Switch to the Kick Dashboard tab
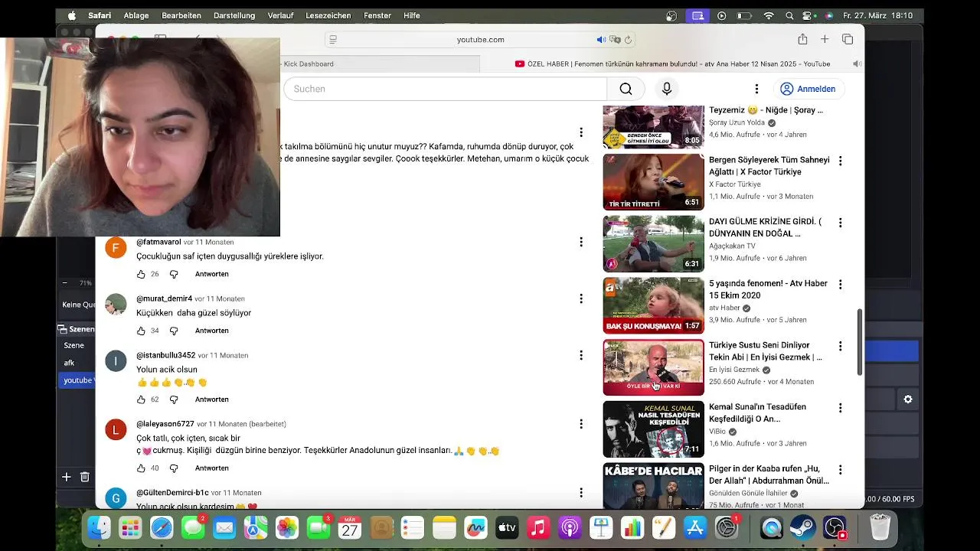 pos(309,64)
